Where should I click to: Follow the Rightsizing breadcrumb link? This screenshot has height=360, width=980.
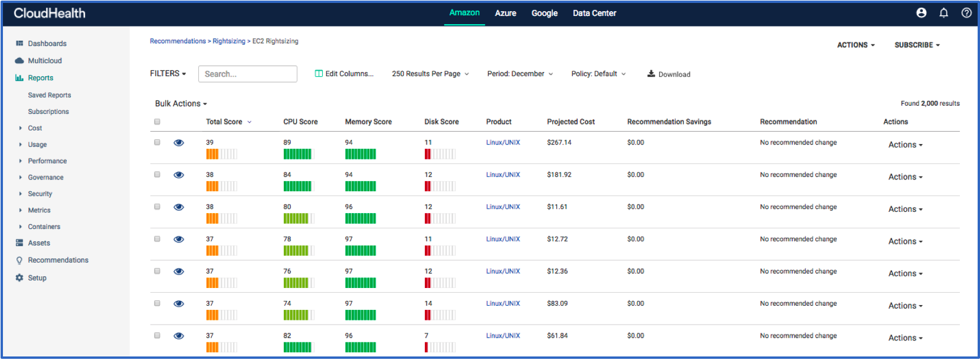(x=228, y=41)
